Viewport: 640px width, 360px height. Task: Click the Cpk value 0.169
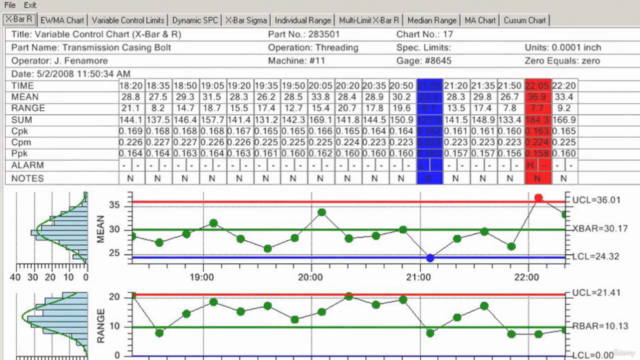tap(131, 131)
